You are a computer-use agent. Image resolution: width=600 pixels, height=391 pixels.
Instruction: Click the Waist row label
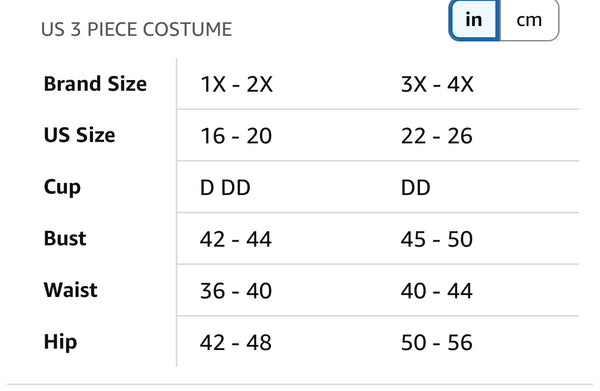coord(71,290)
